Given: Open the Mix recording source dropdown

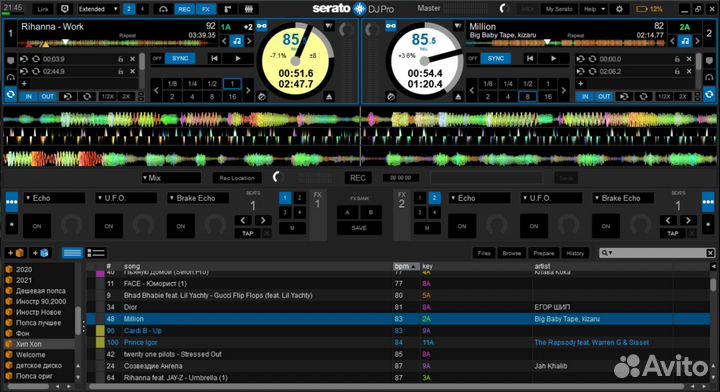Looking at the screenshot, I should coord(171,178).
